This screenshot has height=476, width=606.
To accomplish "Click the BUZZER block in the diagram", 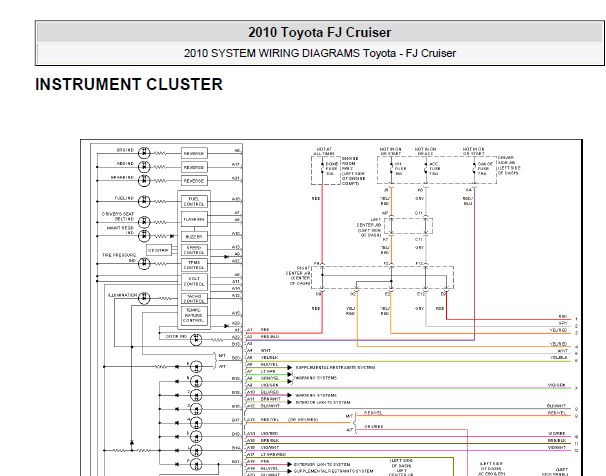I will pos(194,237).
